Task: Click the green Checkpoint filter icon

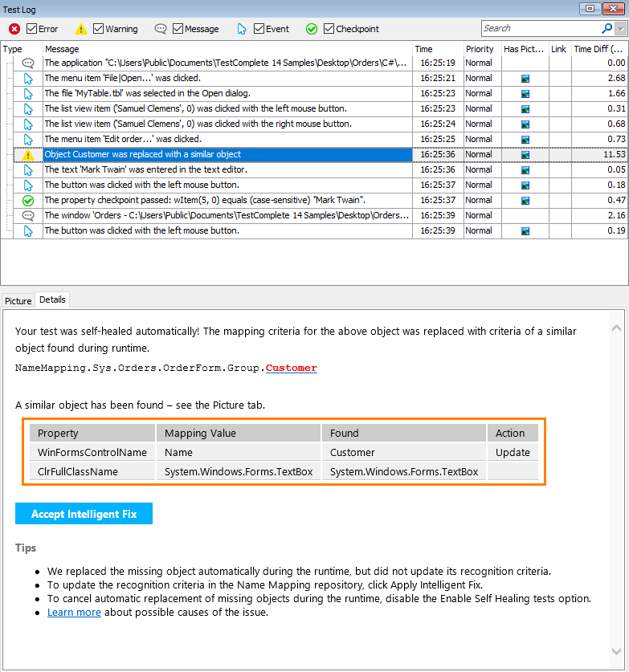Action: [312, 29]
